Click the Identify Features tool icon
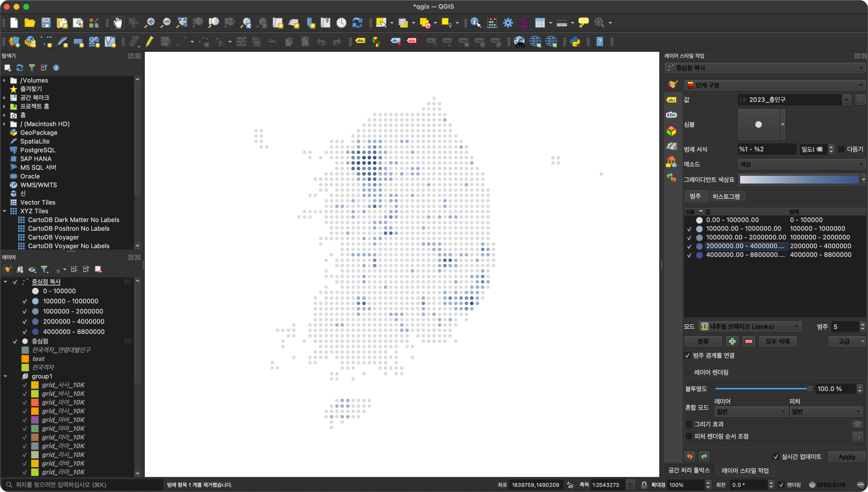Image resolution: width=868 pixels, height=492 pixels. pyautogui.click(x=475, y=23)
